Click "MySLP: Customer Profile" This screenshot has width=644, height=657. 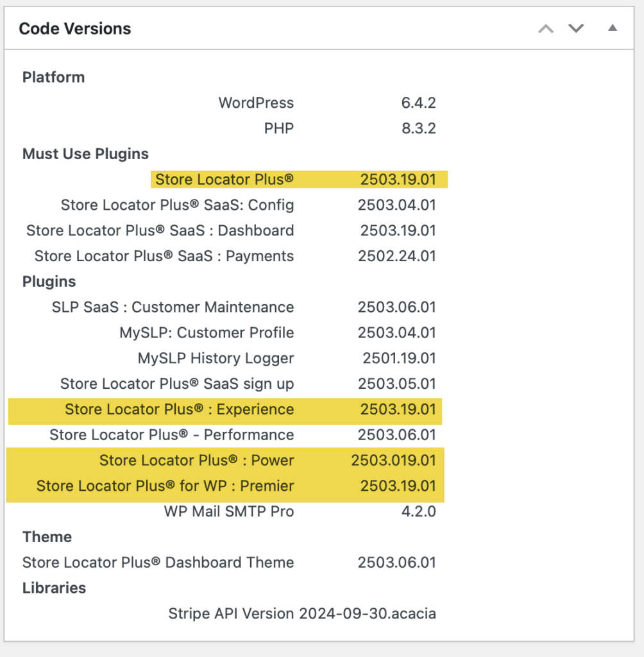coord(207,333)
